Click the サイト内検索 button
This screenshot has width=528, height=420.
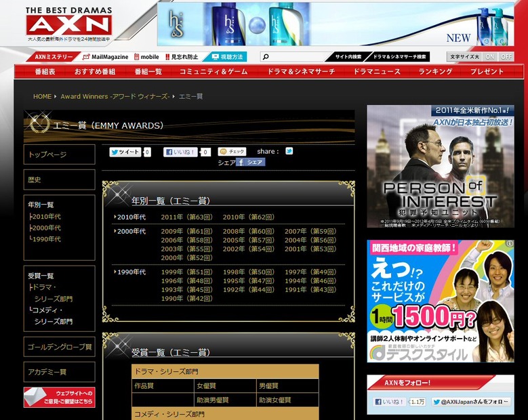click(348, 57)
